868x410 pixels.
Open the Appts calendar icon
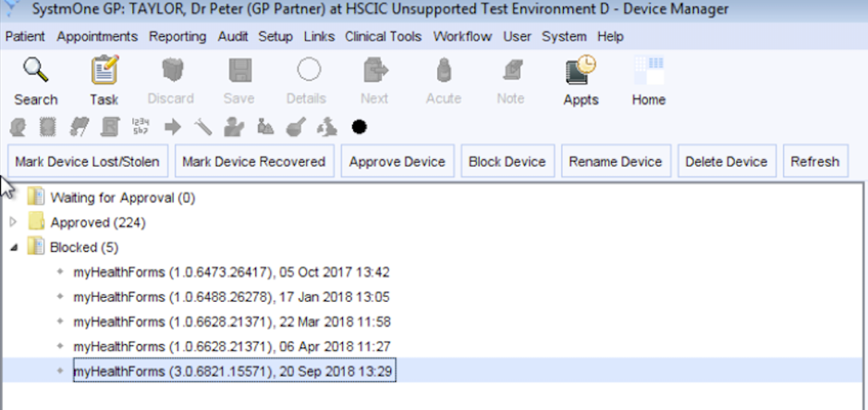click(581, 69)
